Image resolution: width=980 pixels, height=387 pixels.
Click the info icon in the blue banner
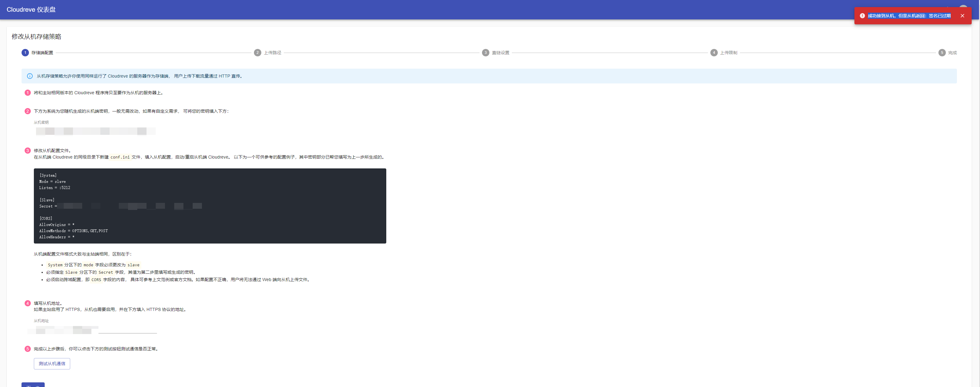30,76
